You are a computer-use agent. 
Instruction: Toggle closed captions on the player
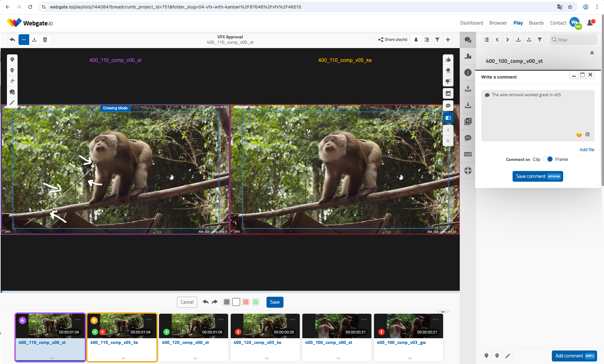tap(448, 106)
